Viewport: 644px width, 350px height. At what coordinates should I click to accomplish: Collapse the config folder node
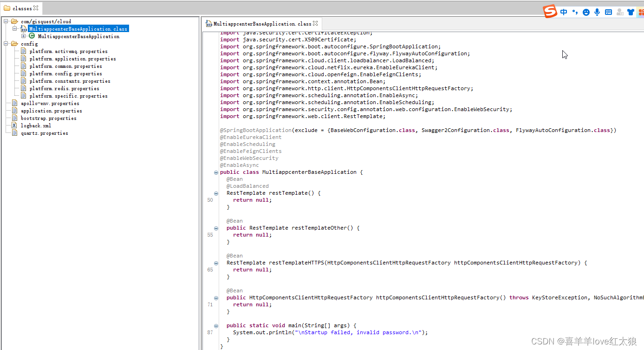click(6, 43)
